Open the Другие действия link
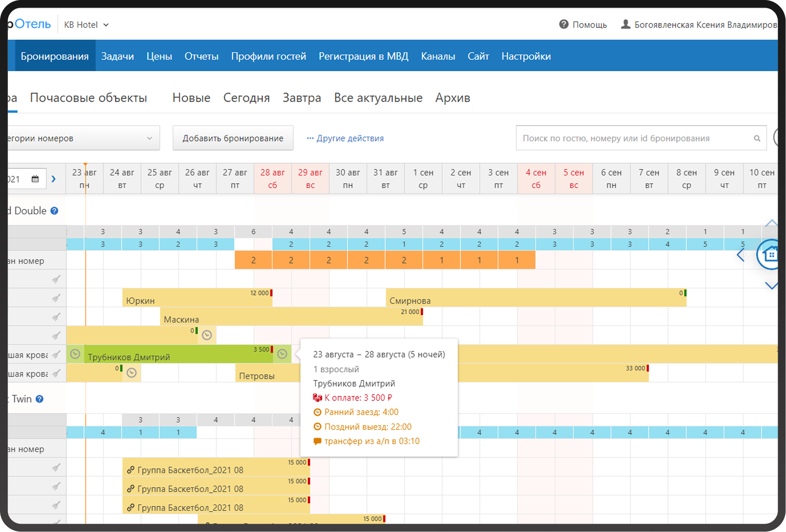 pyautogui.click(x=345, y=138)
